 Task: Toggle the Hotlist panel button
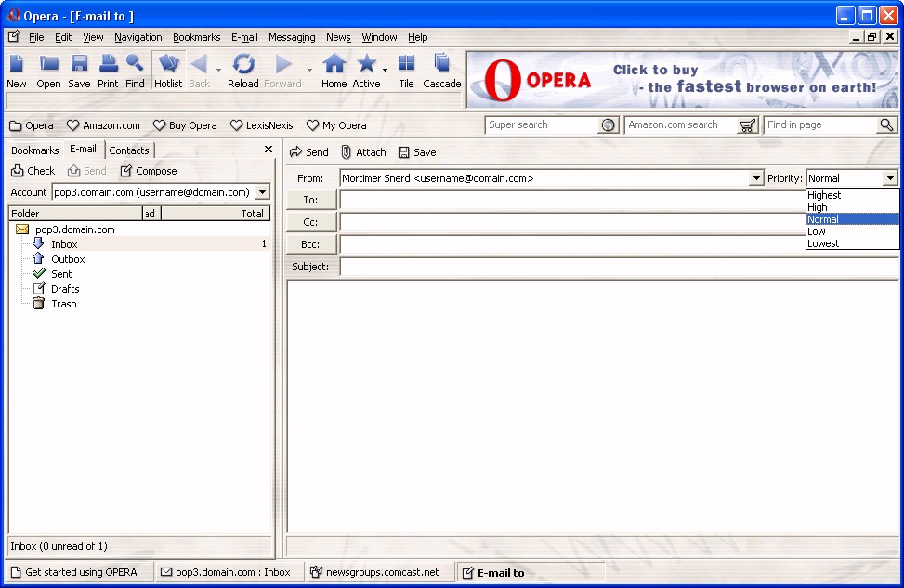tap(168, 65)
